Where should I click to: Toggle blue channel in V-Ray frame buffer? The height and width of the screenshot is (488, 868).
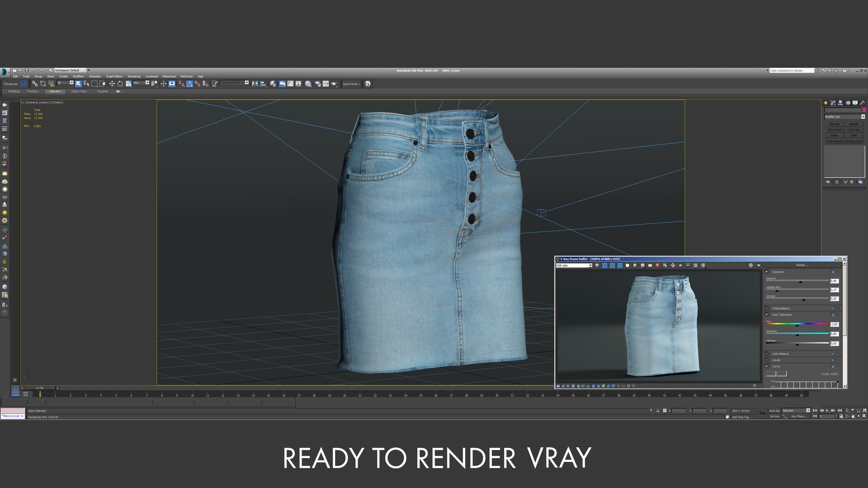point(620,265)
